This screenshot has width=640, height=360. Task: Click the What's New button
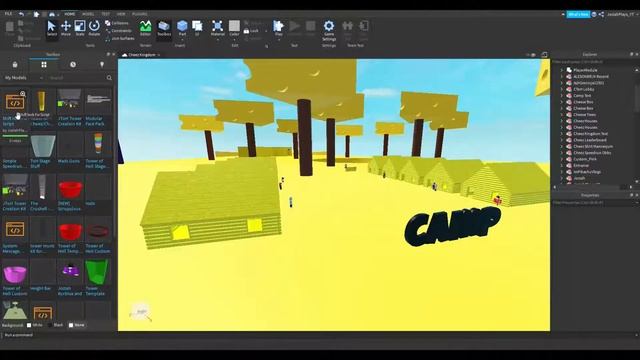tap(578, 14)
